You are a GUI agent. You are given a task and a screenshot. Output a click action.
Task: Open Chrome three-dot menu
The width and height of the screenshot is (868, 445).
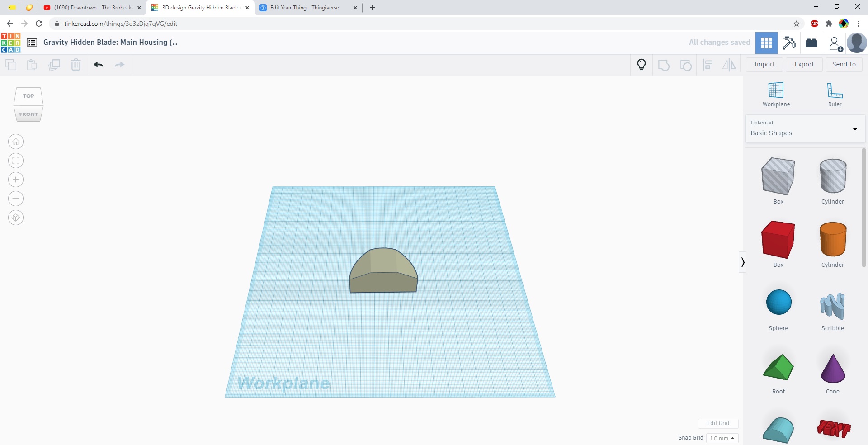(x=858, y=24)
